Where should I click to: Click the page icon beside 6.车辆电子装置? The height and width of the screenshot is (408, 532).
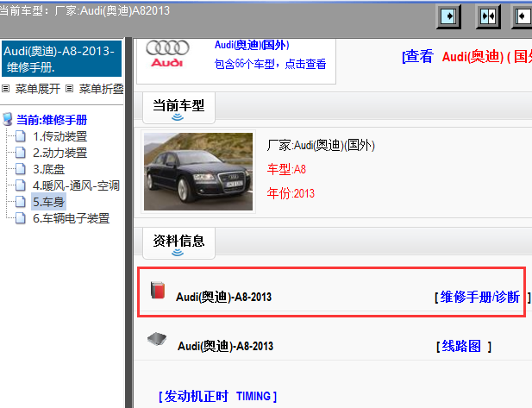pos(21,218)
